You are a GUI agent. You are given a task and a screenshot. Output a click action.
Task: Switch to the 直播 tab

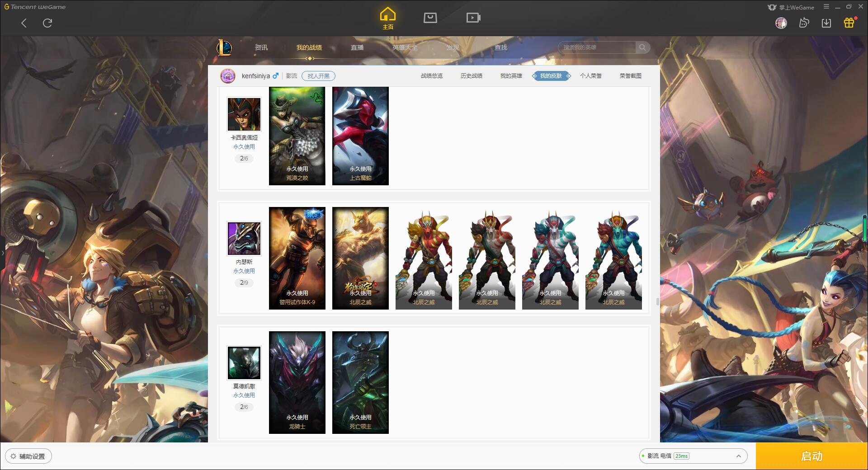click(357, 47)
